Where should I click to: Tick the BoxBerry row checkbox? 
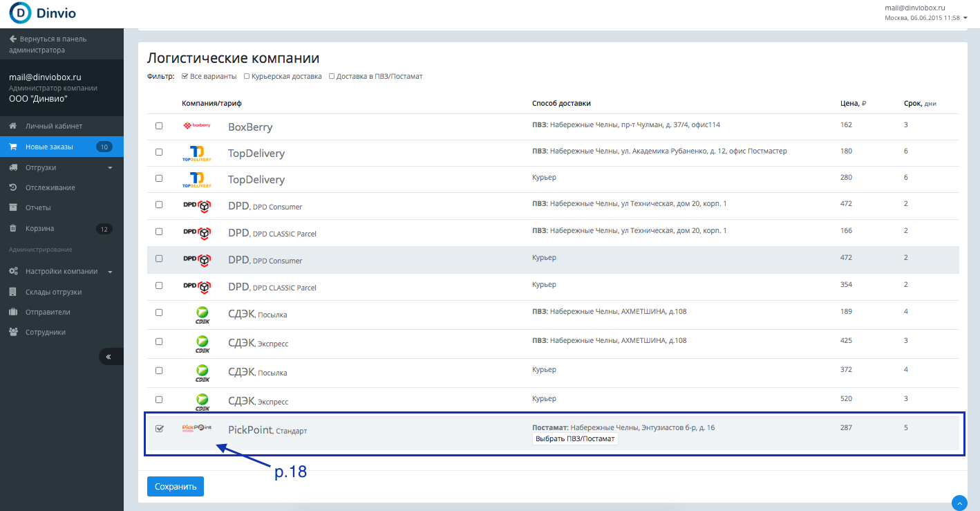tap(159, 126)
